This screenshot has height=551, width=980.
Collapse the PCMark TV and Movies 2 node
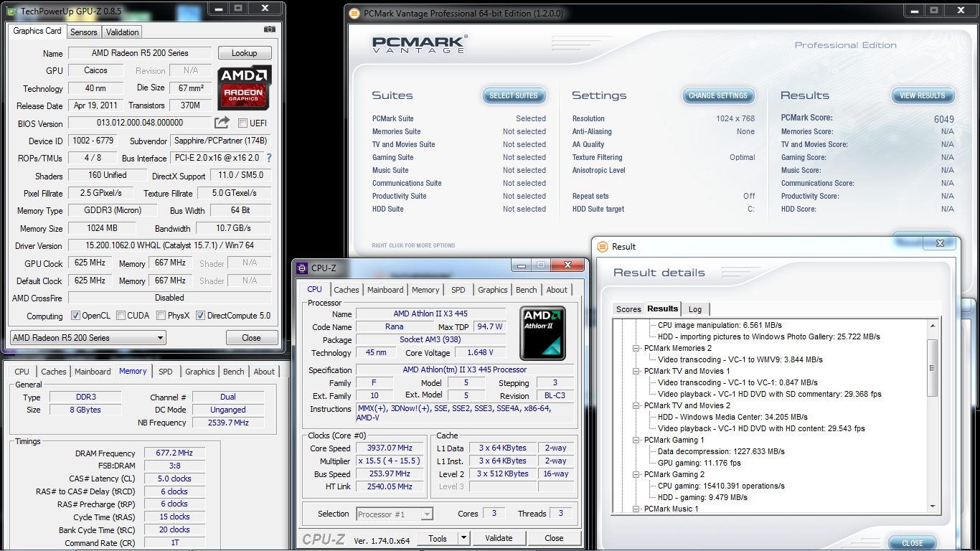coord(637,405)
